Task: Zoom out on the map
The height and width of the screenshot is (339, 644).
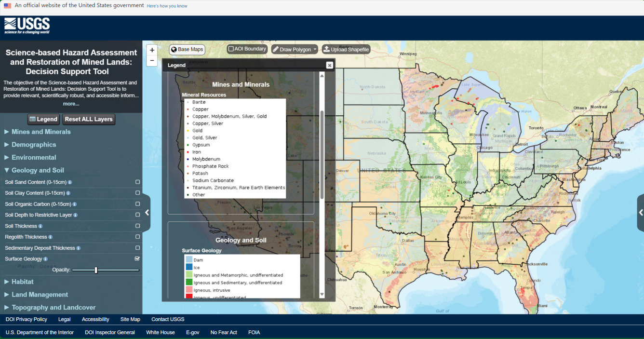Action: click(x=152, y=61)
